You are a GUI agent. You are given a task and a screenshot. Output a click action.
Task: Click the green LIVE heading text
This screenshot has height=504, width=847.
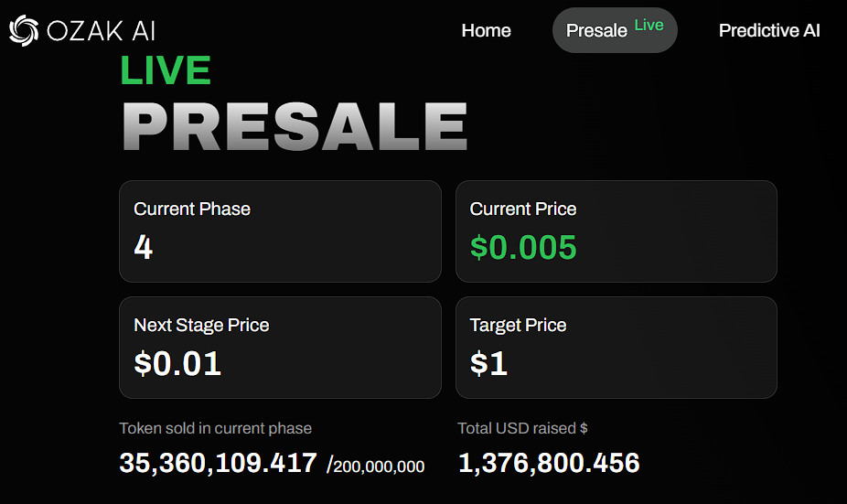pyautogui.click(x=166, y=71)
